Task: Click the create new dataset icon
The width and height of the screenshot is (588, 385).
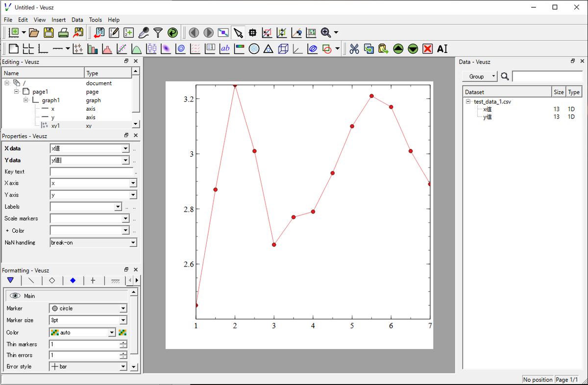Action: (x=128, y=33)
